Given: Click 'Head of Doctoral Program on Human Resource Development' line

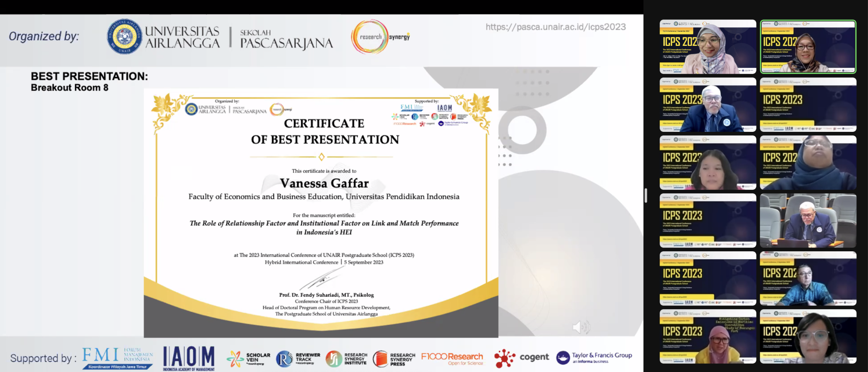Looking at the screenshot, I should [x=327, y=308].
